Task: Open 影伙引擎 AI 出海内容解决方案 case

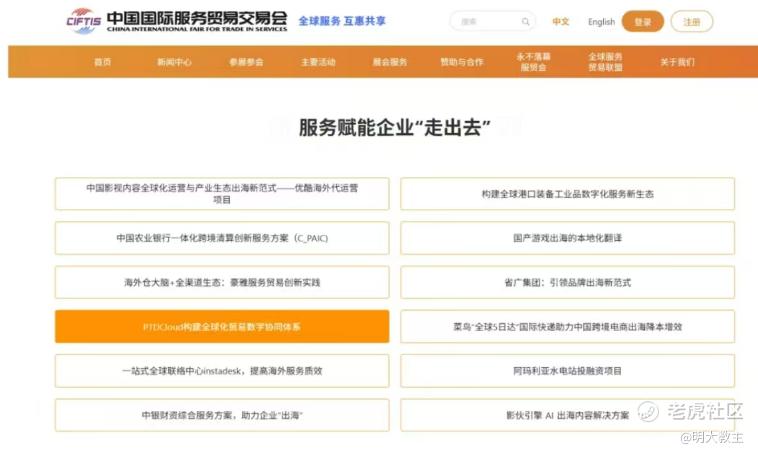Action: [x=568, y=415]
